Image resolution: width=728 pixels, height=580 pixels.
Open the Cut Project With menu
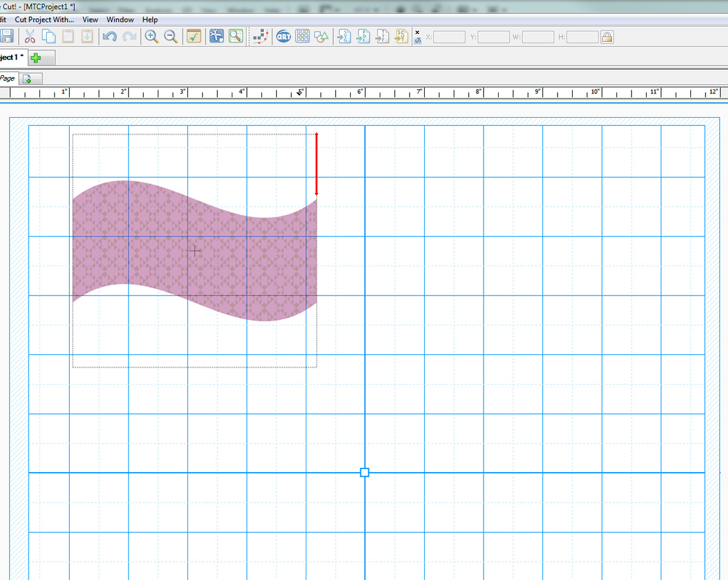coord(44,20)
